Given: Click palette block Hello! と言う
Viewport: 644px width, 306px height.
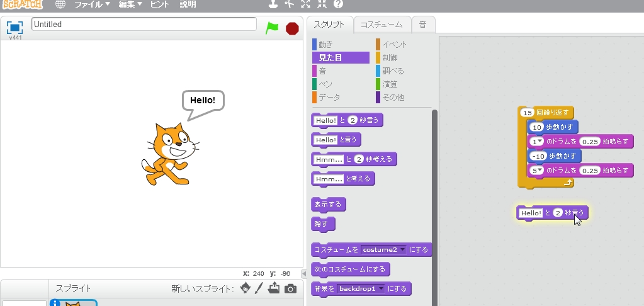Looking at the screenshot, I should tap(336, 140).
